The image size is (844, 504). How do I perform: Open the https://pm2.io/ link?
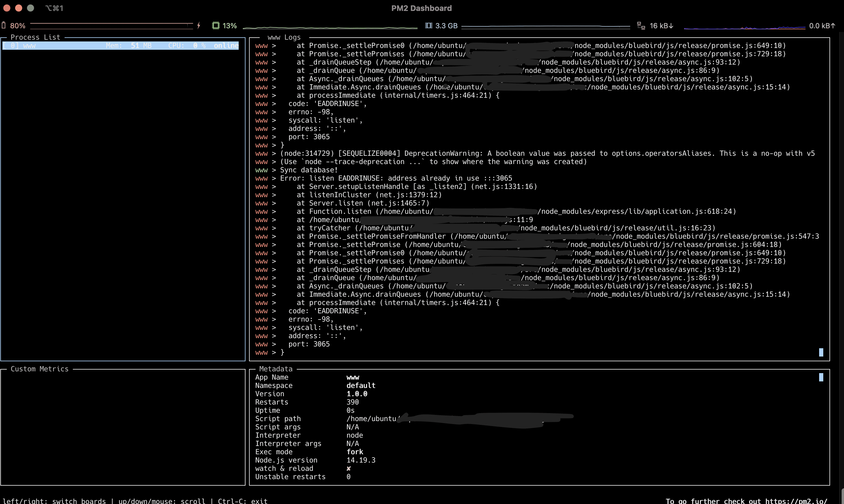pyautogui.click(x=796, y=501)
